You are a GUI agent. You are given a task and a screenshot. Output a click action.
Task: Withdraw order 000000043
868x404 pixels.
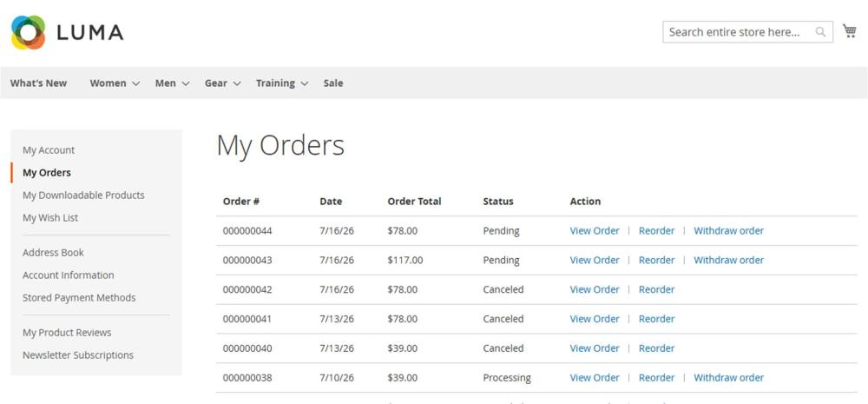tap(728, 260)
